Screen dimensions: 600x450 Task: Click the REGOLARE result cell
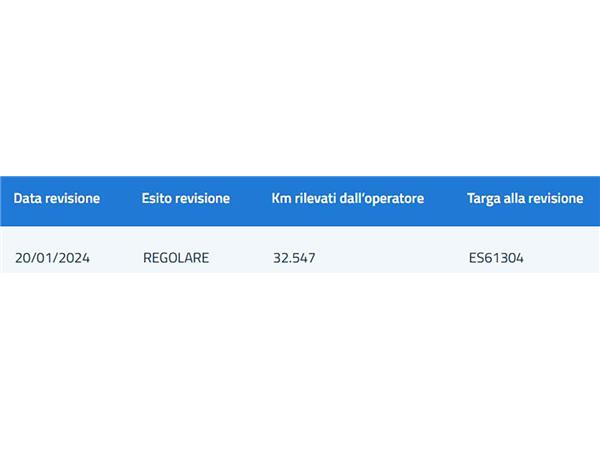click(176, 258)
